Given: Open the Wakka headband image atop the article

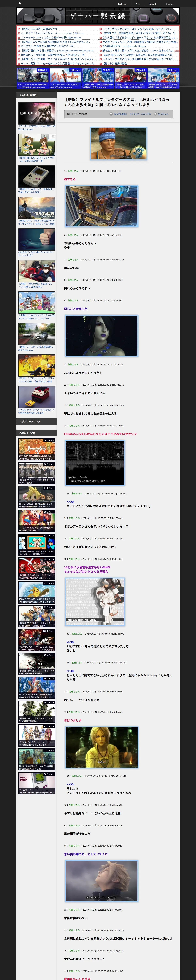Looking at the screenshot, I should (x=118, y=143).
